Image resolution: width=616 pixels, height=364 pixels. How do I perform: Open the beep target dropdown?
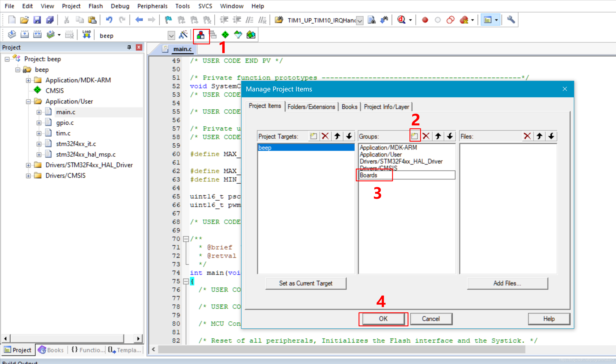pos(171,36)
